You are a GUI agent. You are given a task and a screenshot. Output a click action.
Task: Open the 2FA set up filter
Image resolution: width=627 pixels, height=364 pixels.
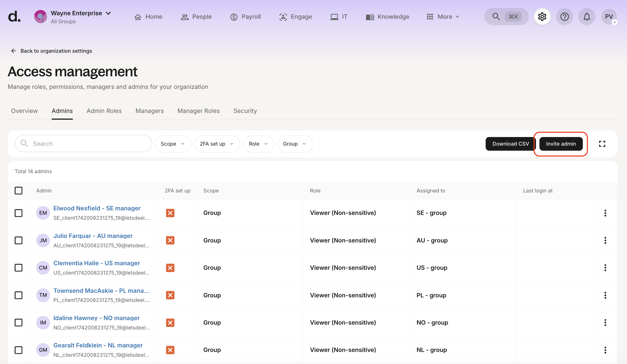click(x=217, y=144)
